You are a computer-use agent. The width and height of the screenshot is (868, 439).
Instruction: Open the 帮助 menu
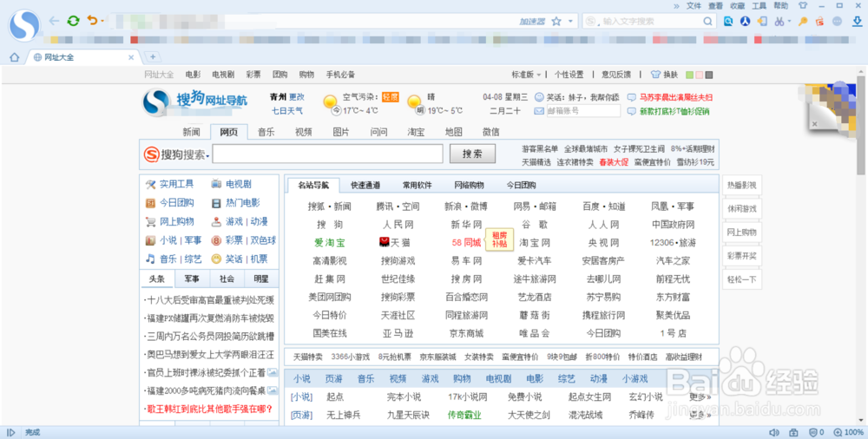pyautogui.click(x=780, y=6)
